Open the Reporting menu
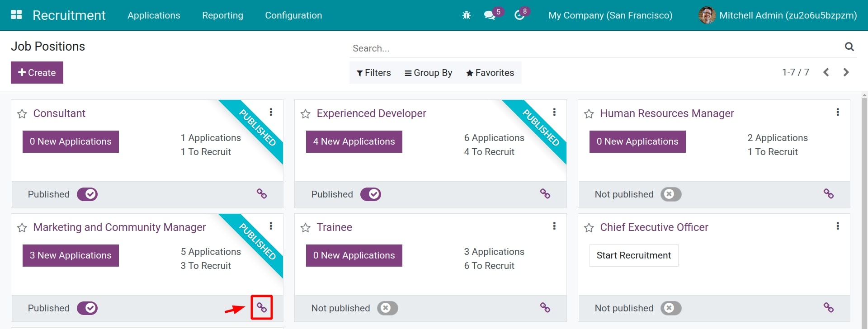868x329 pixels. pos(222,15)
